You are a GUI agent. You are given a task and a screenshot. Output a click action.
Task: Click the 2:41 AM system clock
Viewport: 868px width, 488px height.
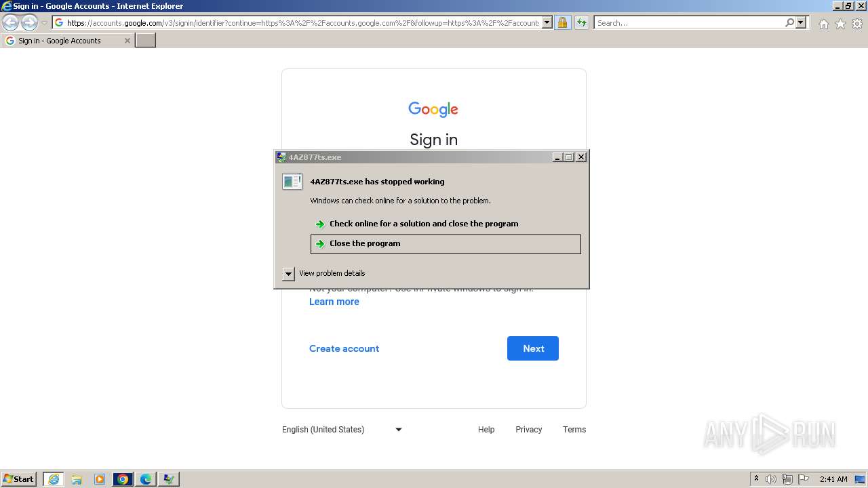pos(833,479)
